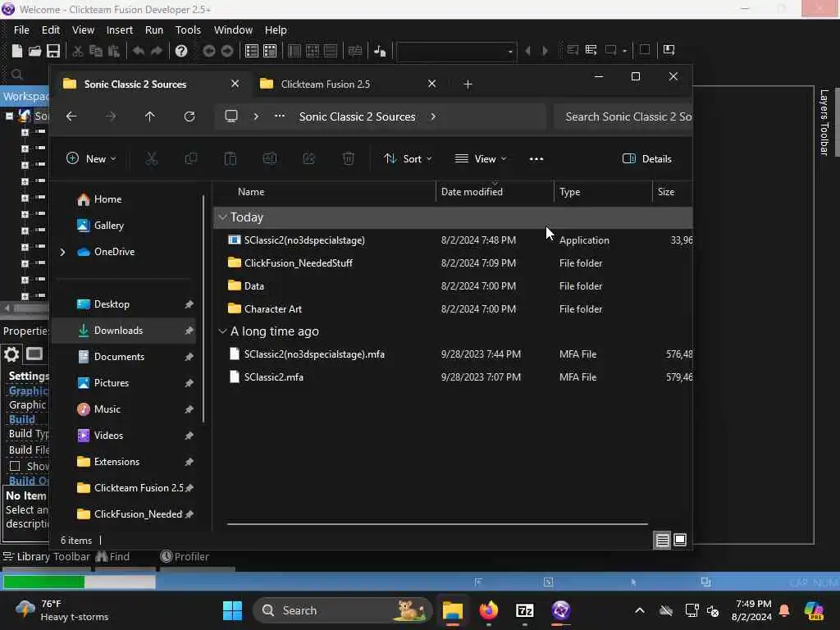Open the Run menu in Fusion
The width and height of the screenshot is (840, 630).
click(153, 30)
